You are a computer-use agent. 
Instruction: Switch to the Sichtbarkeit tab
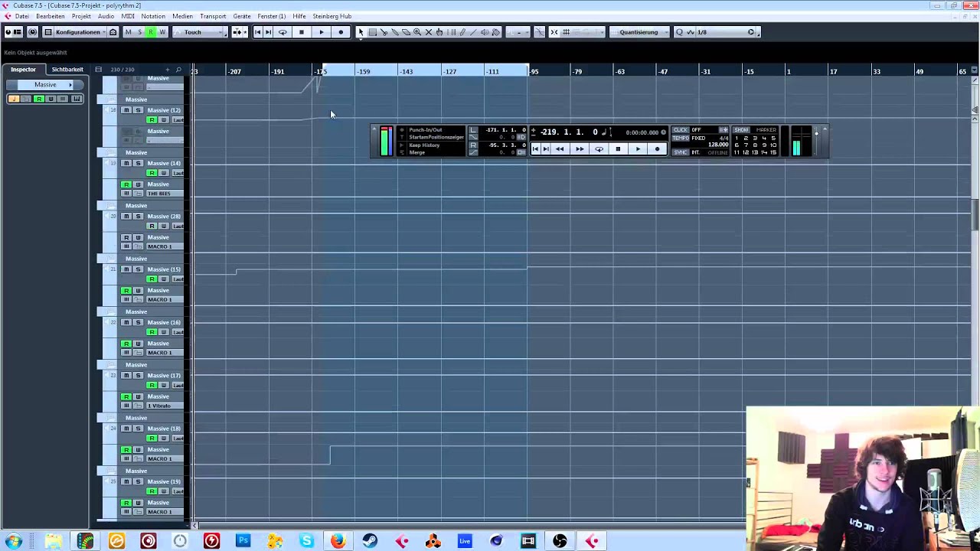click(67, 70)
